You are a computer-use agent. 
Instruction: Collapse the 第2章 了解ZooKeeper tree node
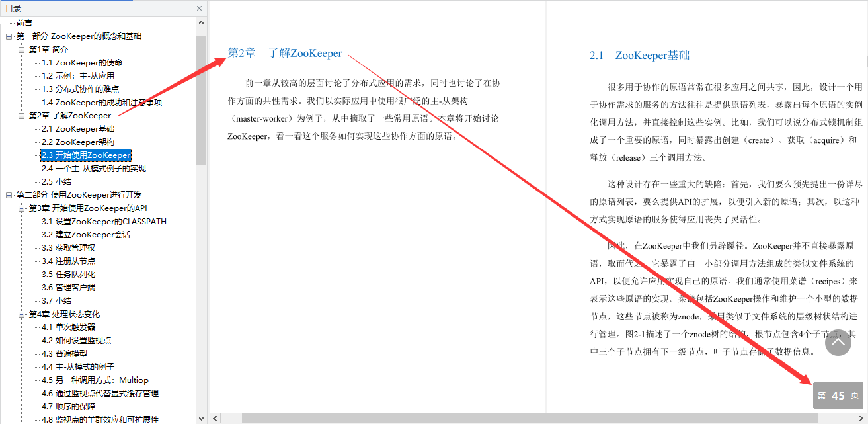[22, 116]
